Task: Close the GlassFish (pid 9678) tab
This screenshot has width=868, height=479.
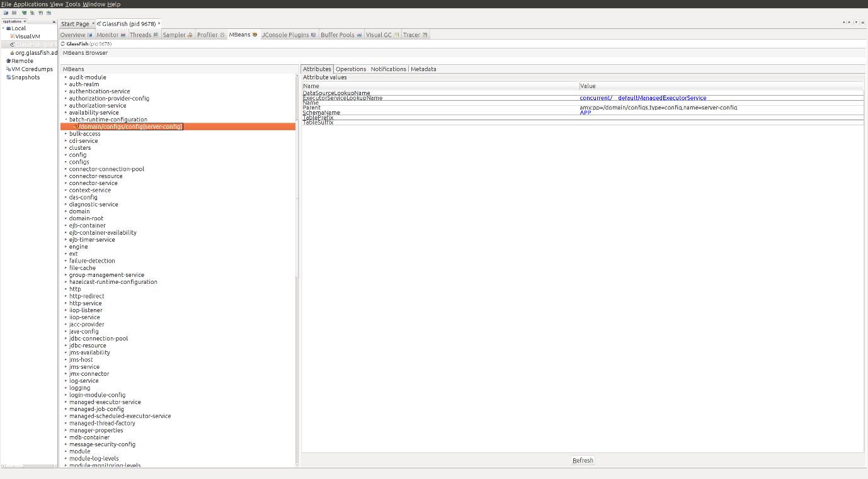Action: click(x=159, y=24)
